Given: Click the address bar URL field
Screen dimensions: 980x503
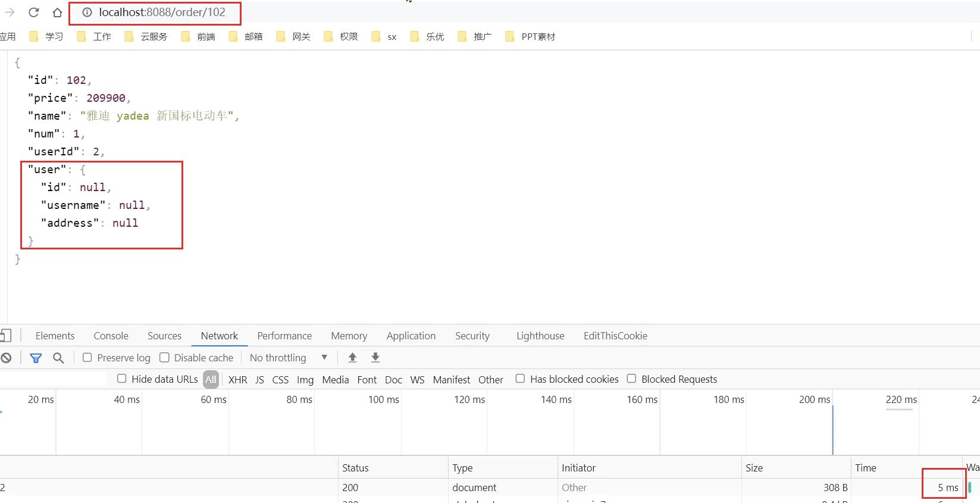Looking at the screenshot, I should pos(162,12).
